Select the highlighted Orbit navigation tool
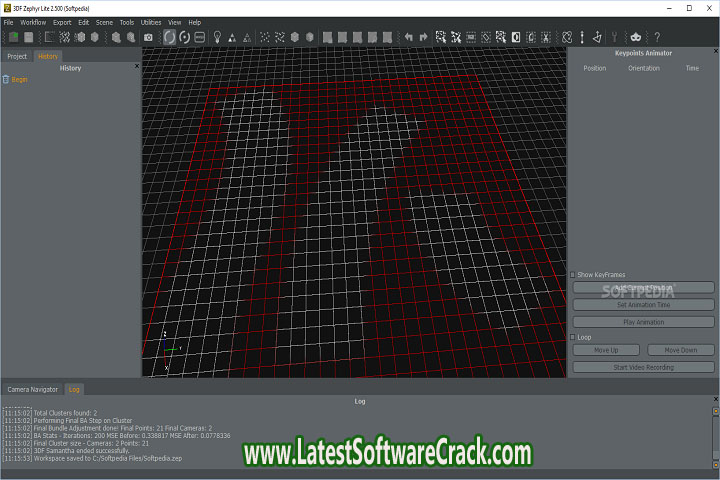720x480 pixels. coord(169,37)
